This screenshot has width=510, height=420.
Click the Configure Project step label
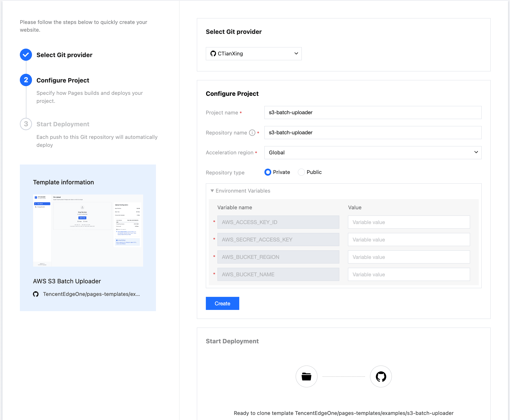pos(63,80)
